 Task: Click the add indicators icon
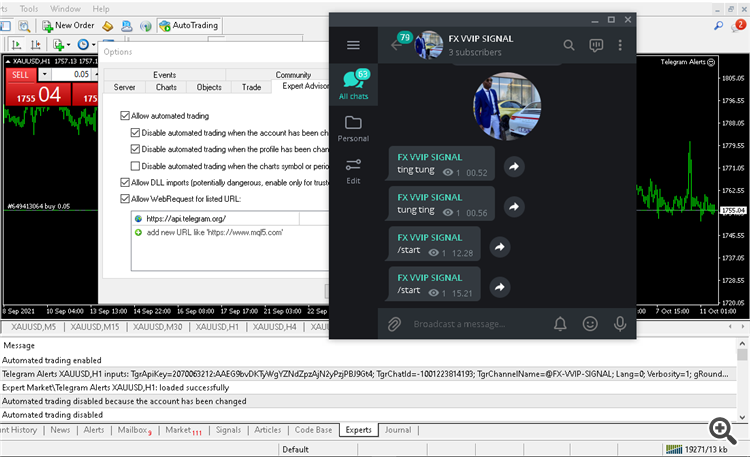point(58,45)
